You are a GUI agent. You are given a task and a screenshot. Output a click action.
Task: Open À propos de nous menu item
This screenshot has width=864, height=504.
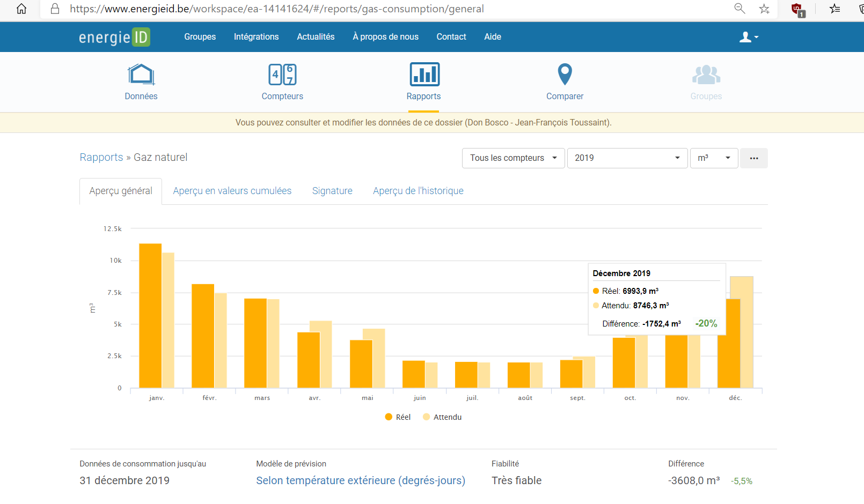point(385,37)
